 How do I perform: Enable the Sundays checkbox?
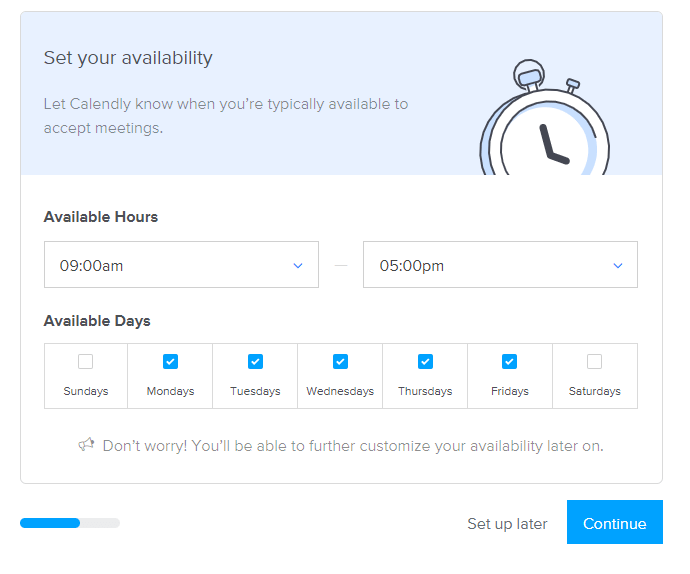(x=85, y=361)
